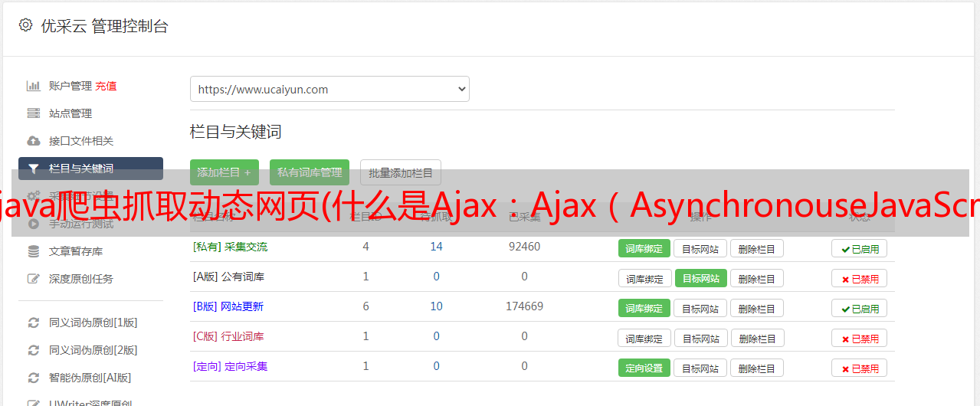
Task: Click the [B版] 网站更新 column name
Action: coord(228,306)
